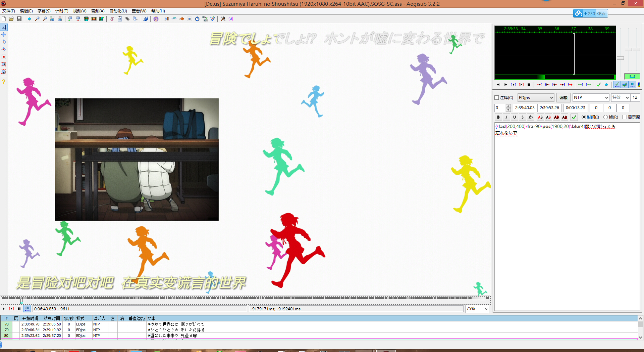Open the NTP actor dropdown
644x352 pixels.
click(x=591, y=97)
